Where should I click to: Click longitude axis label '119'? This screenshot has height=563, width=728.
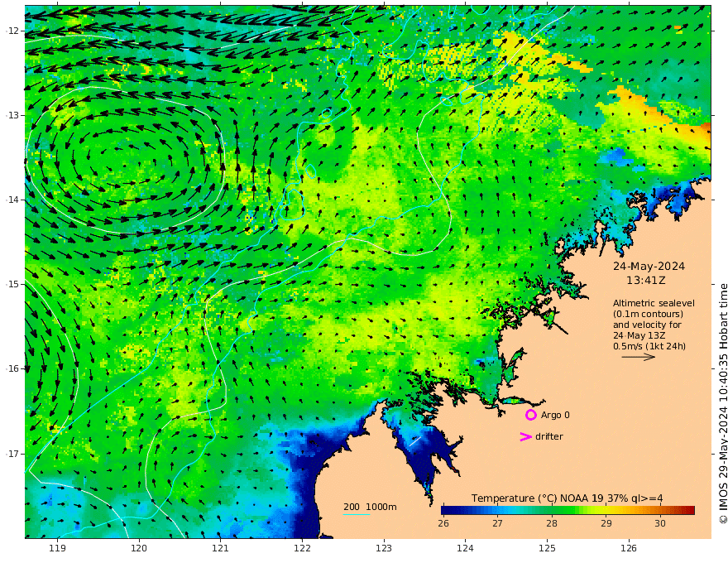coord(57,548)
